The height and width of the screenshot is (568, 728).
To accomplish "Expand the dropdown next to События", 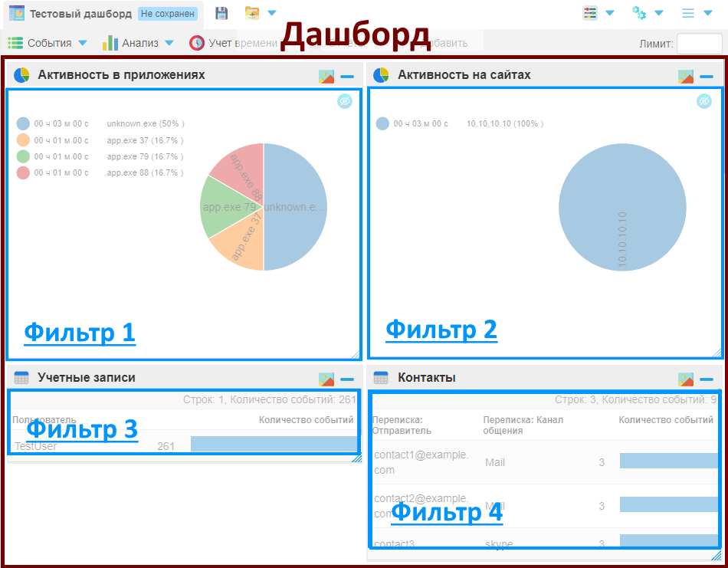I will click(x=82, y=43).
